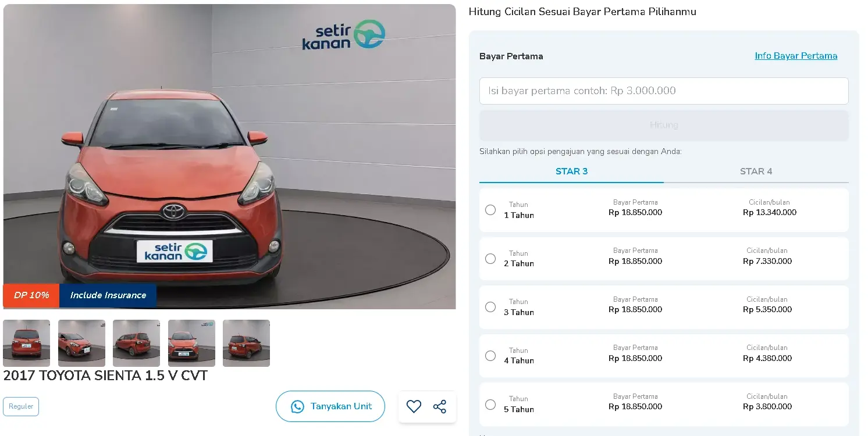View the third car thumbnail, side view
This screenshot has width=868, height=436.
coord(136,343)
